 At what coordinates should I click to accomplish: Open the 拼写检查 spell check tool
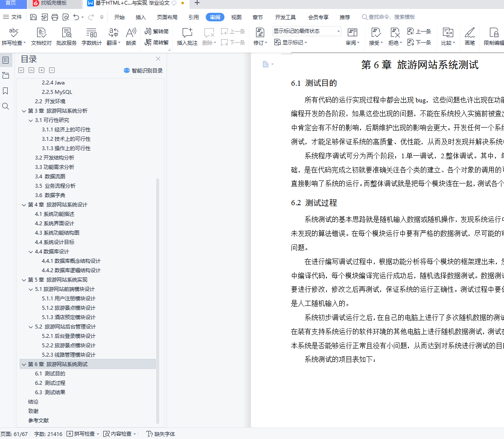(x=14, y=37)
